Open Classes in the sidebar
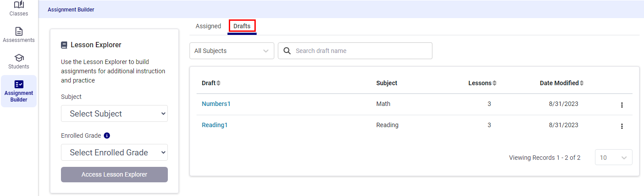644x196 pixels. pos(19,9)
